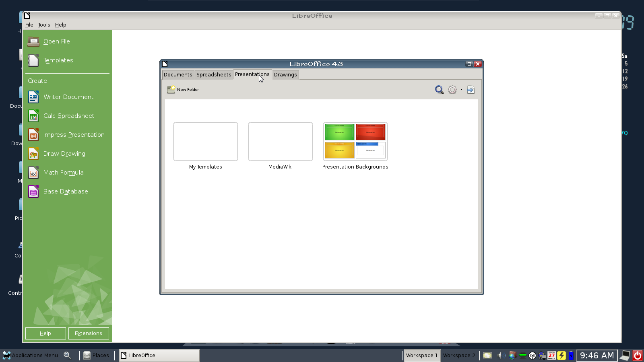Open the calendar tray icon showing 27

[x=552, y=355]
